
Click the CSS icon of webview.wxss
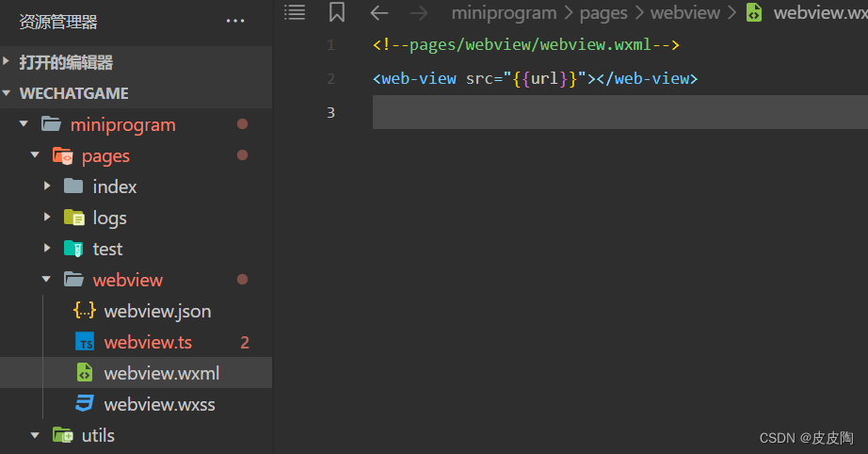click(x=84, y=404)
